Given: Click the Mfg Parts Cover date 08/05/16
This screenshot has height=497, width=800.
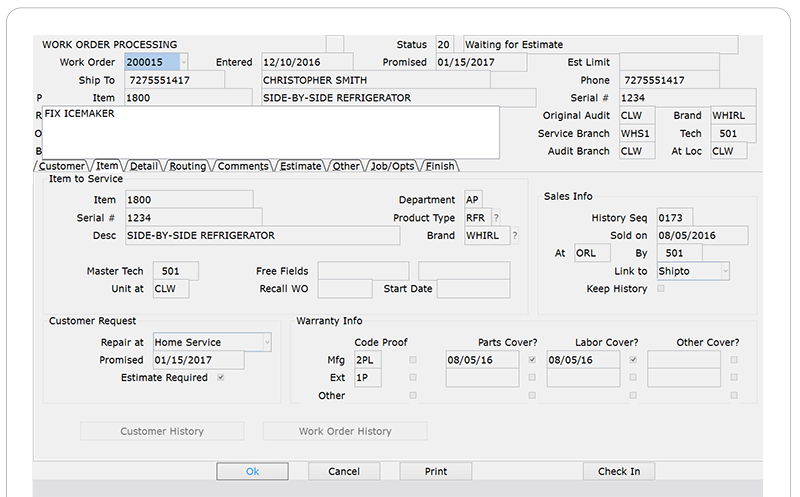Looking at the screenshot, I should point(482,360).
